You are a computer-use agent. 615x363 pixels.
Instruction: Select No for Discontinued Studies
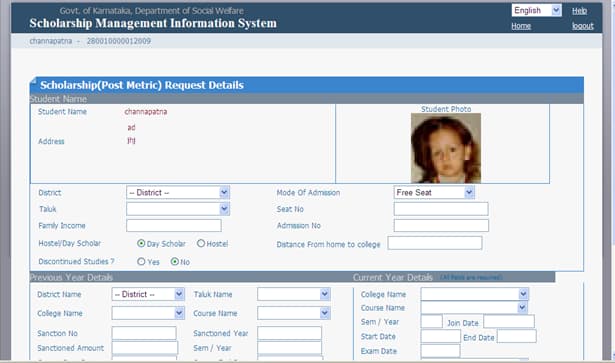click(175, 261)
